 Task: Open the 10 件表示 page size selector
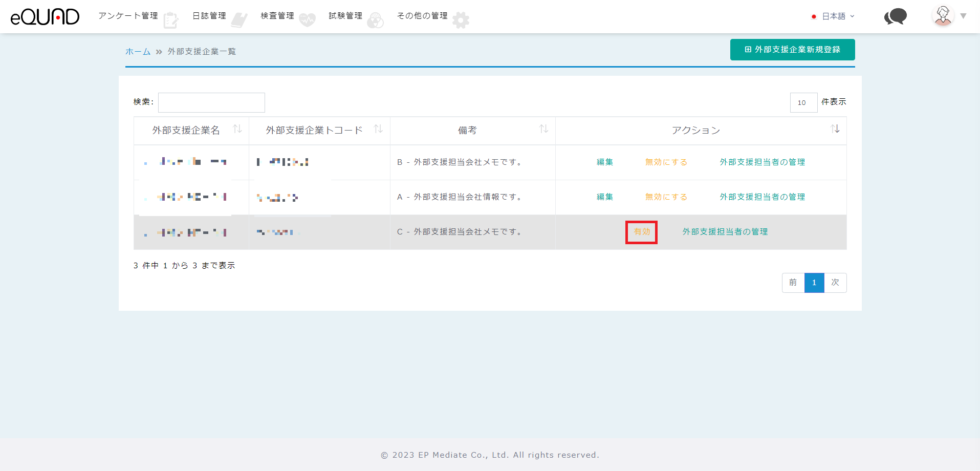pos(803,102)
